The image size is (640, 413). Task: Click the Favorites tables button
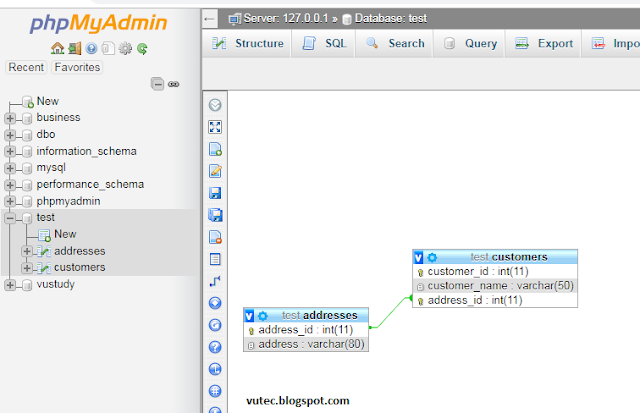(77, 67)
